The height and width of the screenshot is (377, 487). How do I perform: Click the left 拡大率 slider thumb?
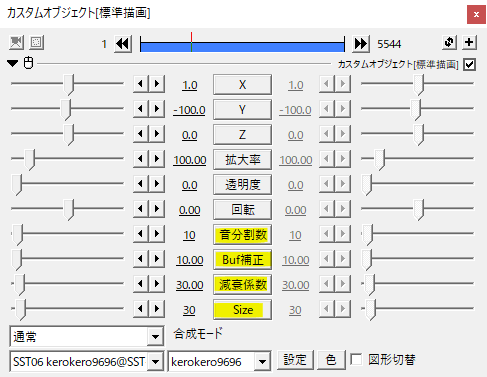click(30, 160)
